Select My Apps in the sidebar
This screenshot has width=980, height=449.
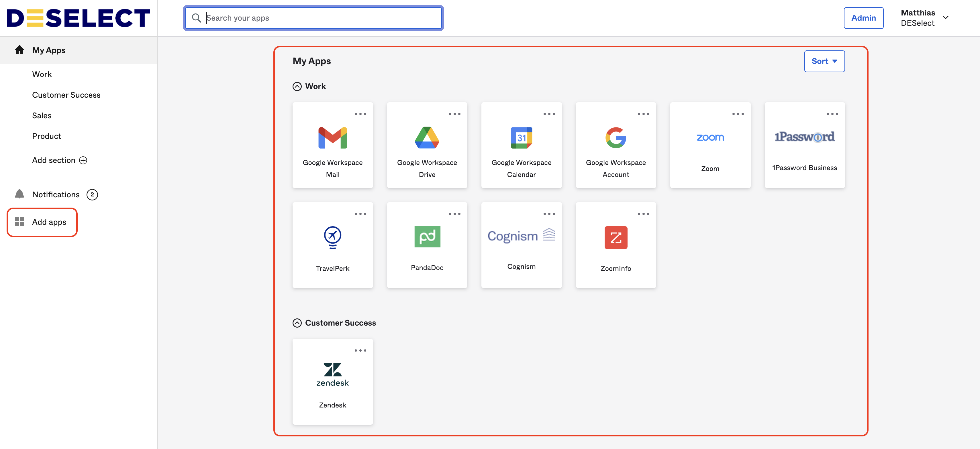pyautogui.click(x=78, y=50)
